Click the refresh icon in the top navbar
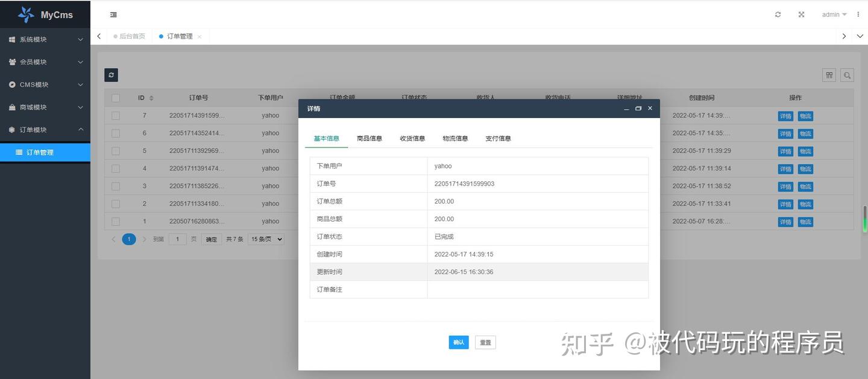The height and width of the screenshot is (379, 868). (778, 14)
